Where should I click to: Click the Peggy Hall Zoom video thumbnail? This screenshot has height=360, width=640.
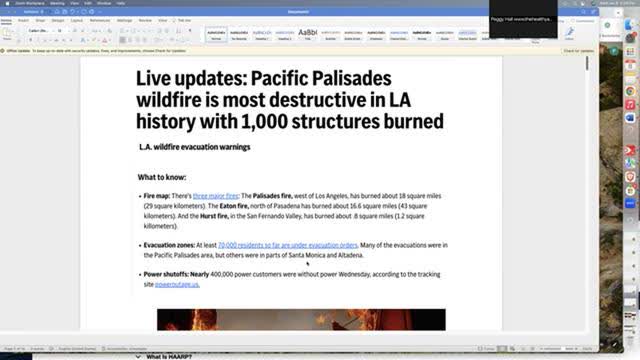523,19
